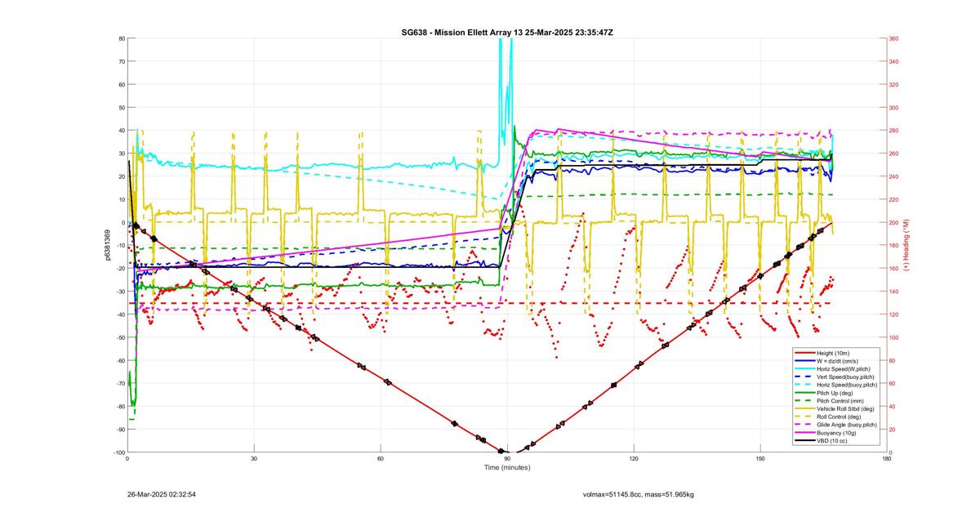The width and height of the screenshot is (980, 508).
Task: Click the 'Time (minutes)' x-axis label
Action: 507,467
